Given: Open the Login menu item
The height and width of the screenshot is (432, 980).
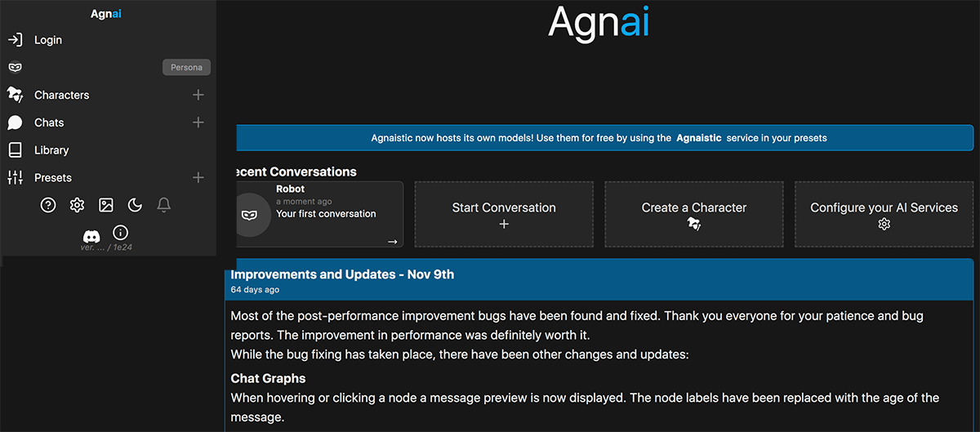Looking at the screenshot, I should tap(48, 40).
